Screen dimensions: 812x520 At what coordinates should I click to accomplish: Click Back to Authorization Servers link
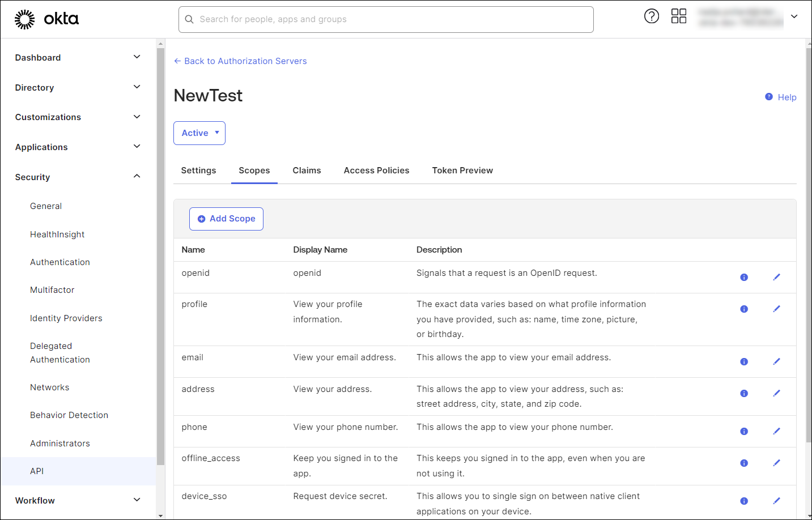pos(240,61)
